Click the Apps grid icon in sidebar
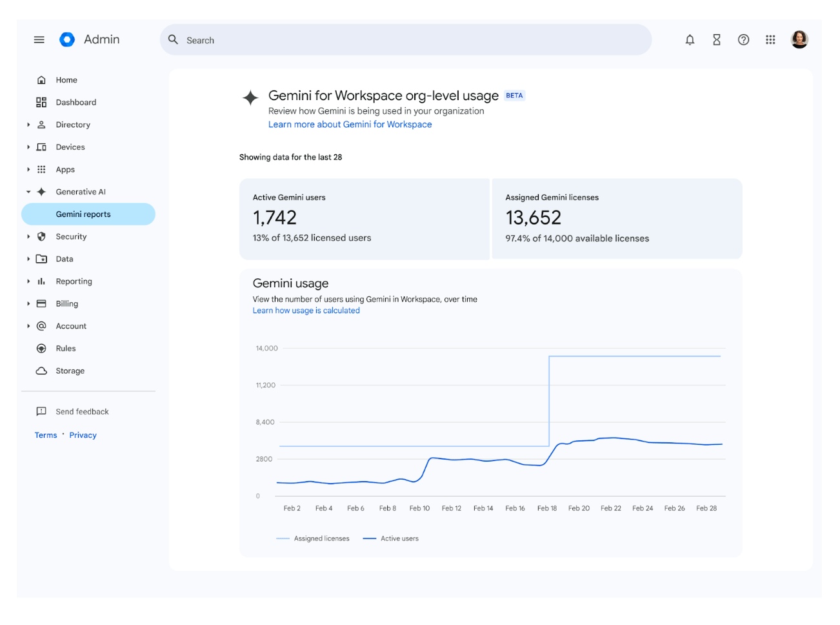The height and width of the screenshot is (625, 840). click(41, 169)
